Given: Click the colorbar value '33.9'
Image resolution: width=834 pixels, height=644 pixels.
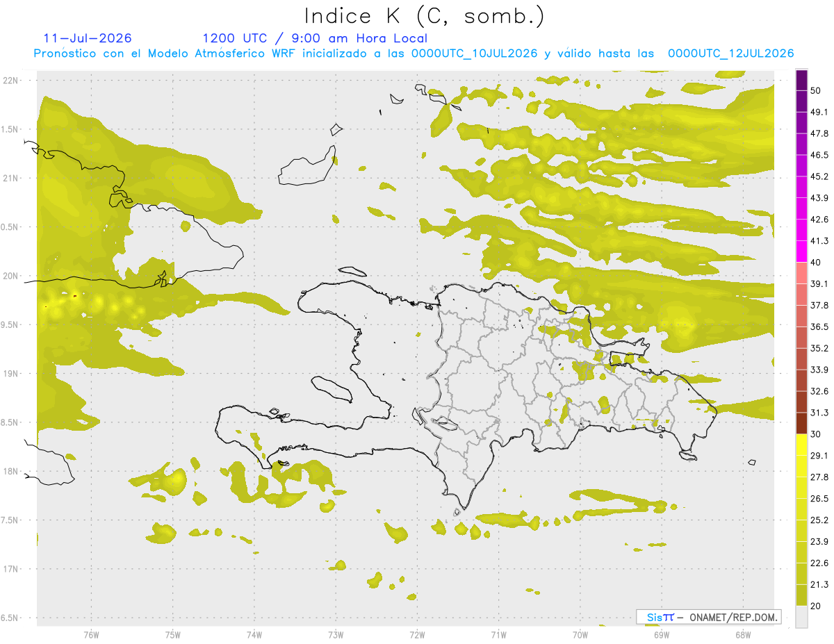Looking at the screenshot, I should pyautogui.click(x=820, y=370).
